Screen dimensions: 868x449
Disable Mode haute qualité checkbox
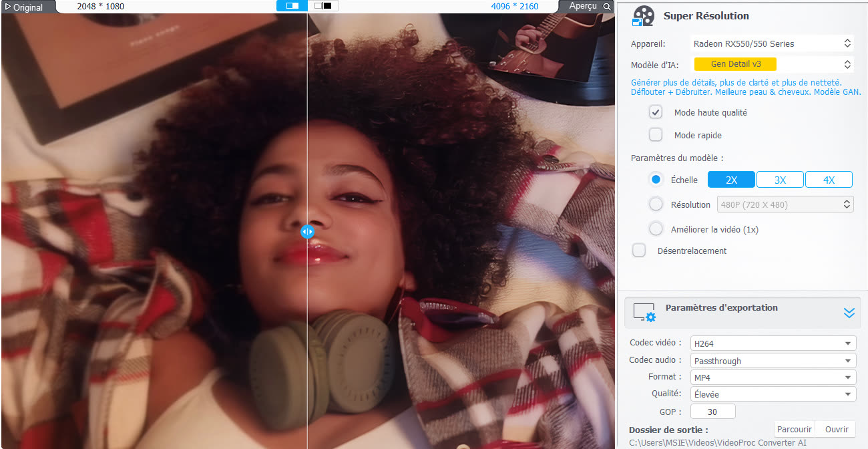[x=656, y=112]
